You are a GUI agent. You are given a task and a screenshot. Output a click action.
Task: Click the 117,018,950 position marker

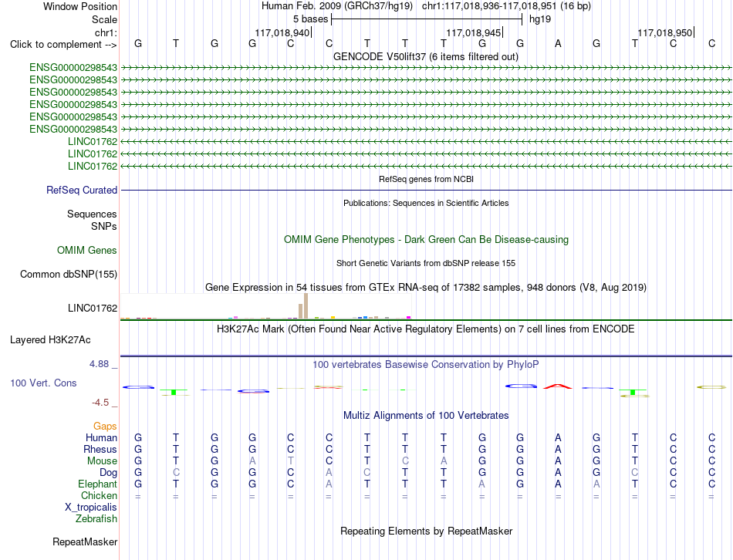coord(665,32)
